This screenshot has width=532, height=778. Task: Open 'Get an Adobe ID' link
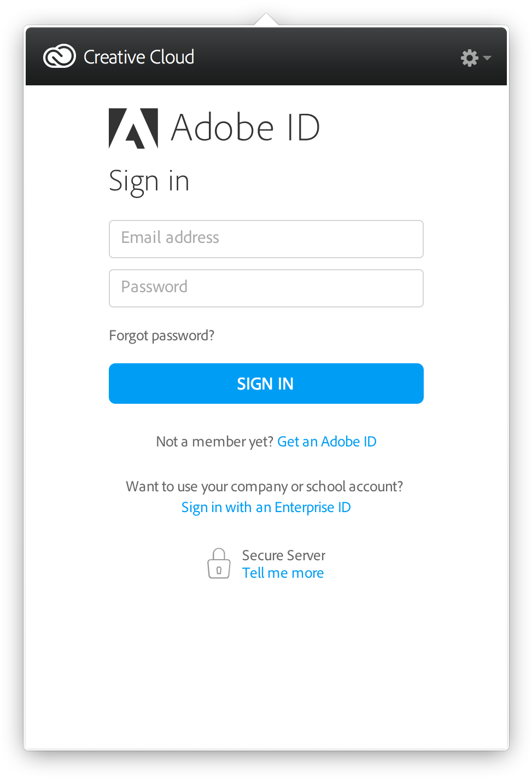coord(326,442)
